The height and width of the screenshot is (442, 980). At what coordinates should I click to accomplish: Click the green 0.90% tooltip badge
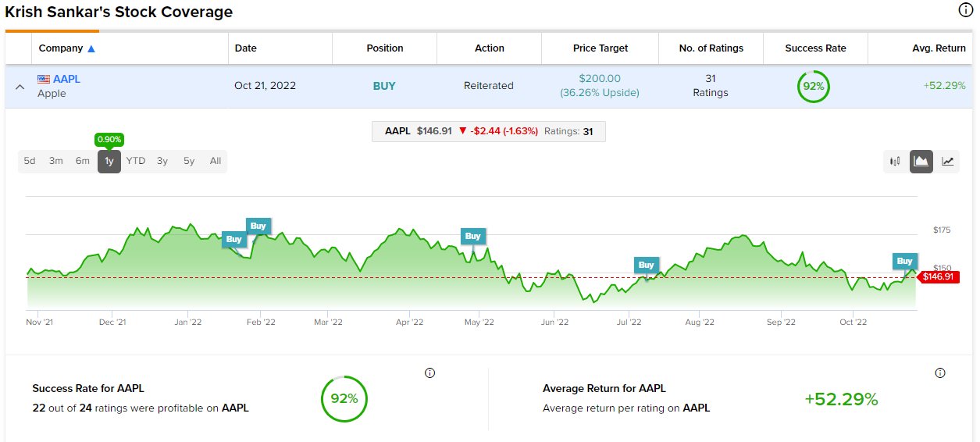tap(109, 140)
